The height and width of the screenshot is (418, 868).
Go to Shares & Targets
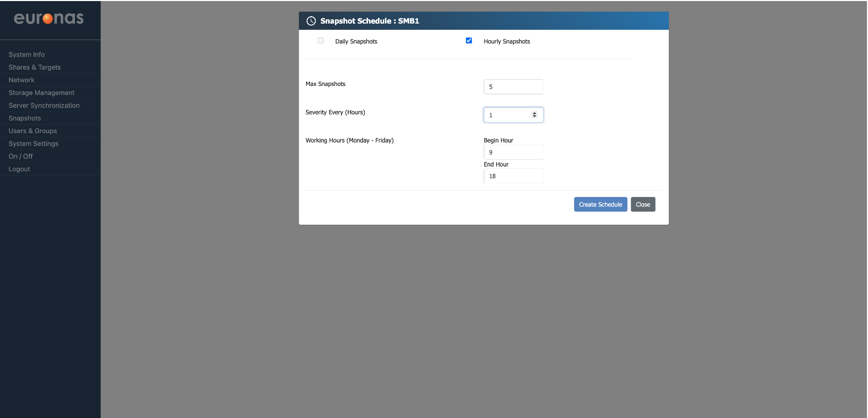pos(35,68)
